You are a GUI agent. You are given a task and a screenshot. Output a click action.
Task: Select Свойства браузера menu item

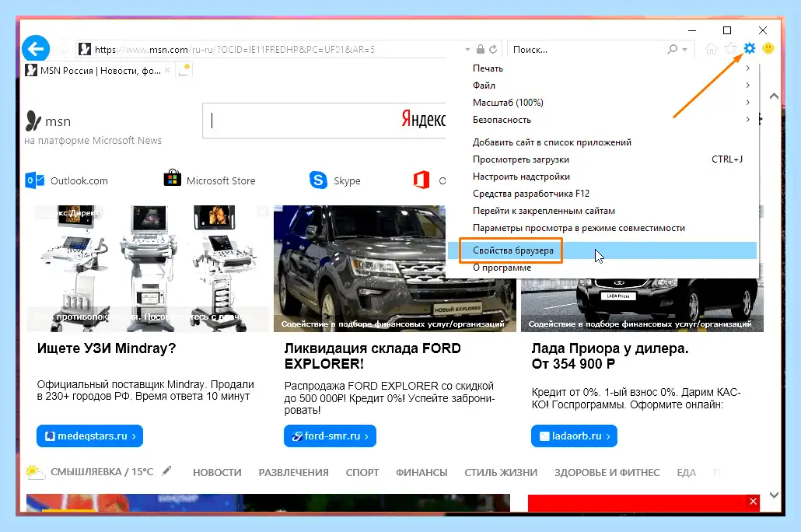click(x=603, y=250)
